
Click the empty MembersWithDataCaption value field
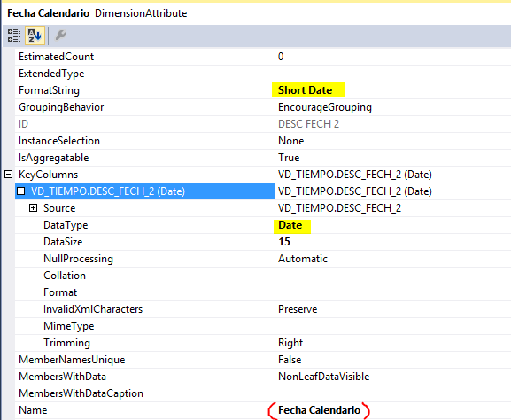click(x=393, y=393)
